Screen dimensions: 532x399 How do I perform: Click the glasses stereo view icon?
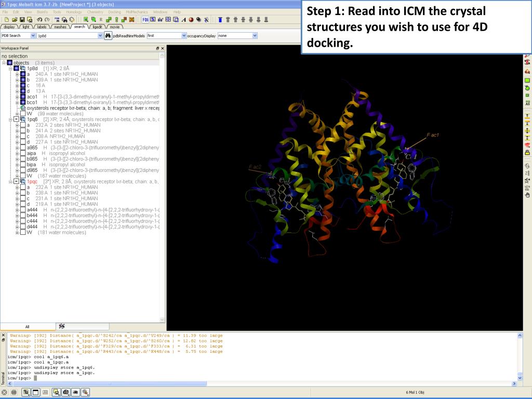coord(161,20)
